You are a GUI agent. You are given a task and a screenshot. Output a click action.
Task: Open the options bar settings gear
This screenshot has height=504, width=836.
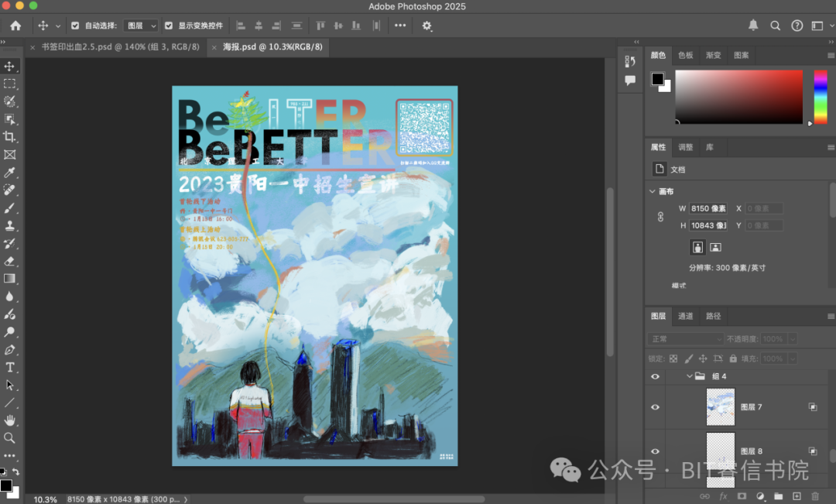(427, 26)
